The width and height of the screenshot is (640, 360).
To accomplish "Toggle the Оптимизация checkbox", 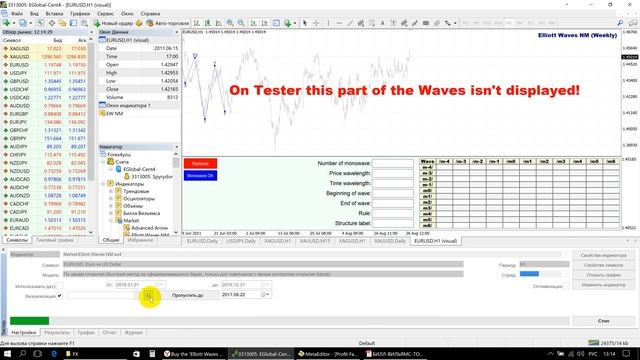I will 566,286.
